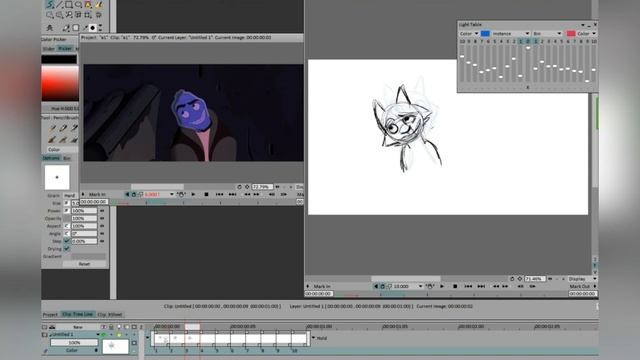Screen dimensions: 640x360
Task: Select the magic wand tool
Action: click(x=69, y=15)
